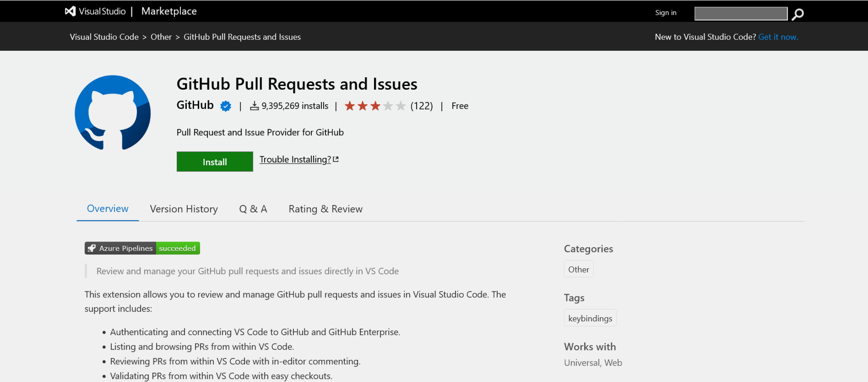Click the GitHub publisher name
Image resolution: width=868 pixels, height=382 pixels.
click(x=195, y=105)
